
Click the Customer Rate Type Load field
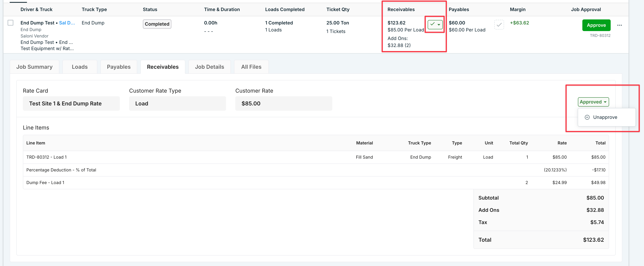point(178,103)
